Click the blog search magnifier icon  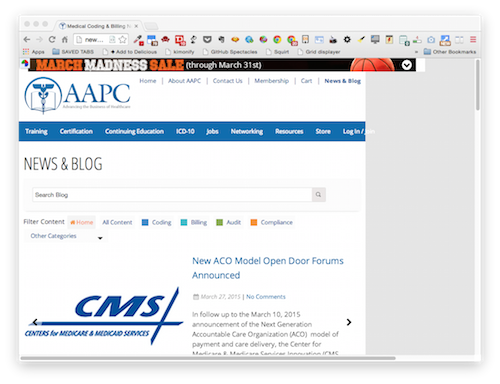pyautogui.click(x=319, y=194)
